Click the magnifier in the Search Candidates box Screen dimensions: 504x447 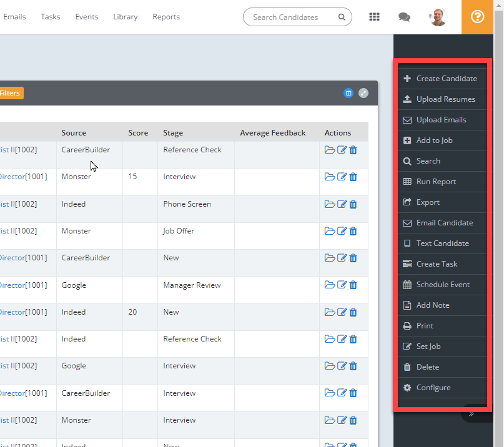[x=341, y=17]
